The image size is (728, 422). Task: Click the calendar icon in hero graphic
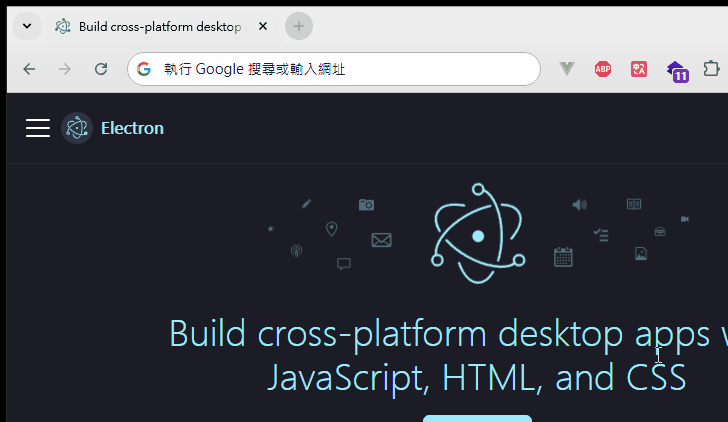click(563, 257)
